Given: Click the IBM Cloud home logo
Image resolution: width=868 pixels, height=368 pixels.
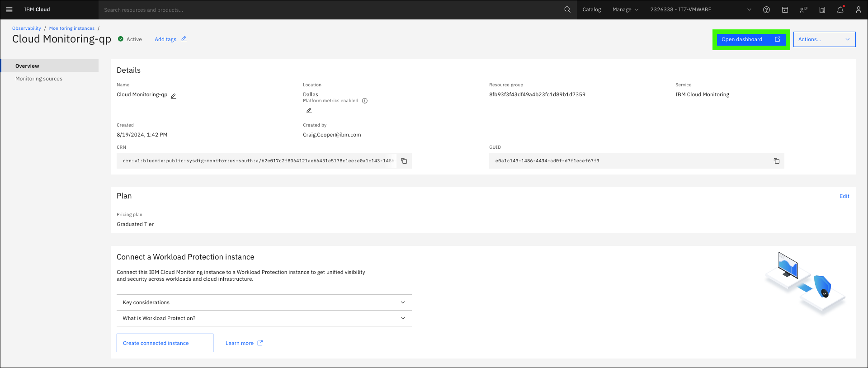Looking at the screenshot, I should (37, 9).
